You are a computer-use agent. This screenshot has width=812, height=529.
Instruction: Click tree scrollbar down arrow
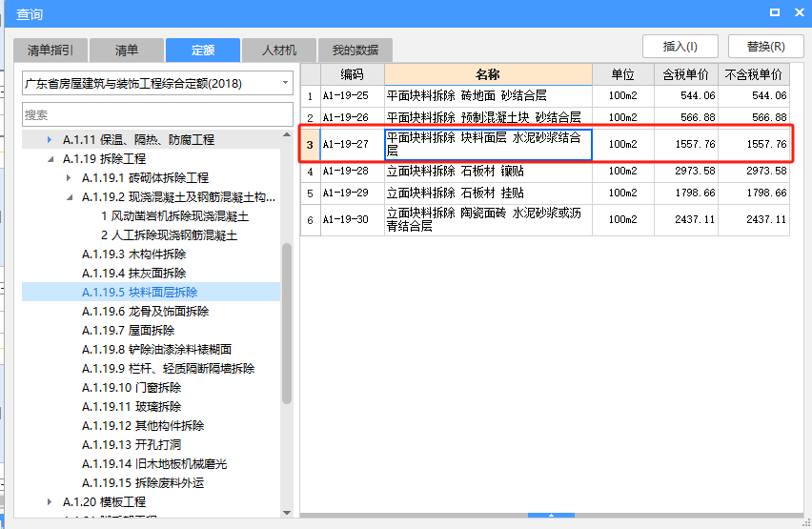(x=287, y=513)
